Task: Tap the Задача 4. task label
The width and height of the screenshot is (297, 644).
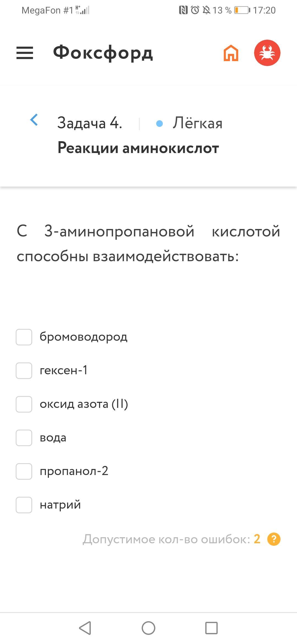Action: click(89, 123)
